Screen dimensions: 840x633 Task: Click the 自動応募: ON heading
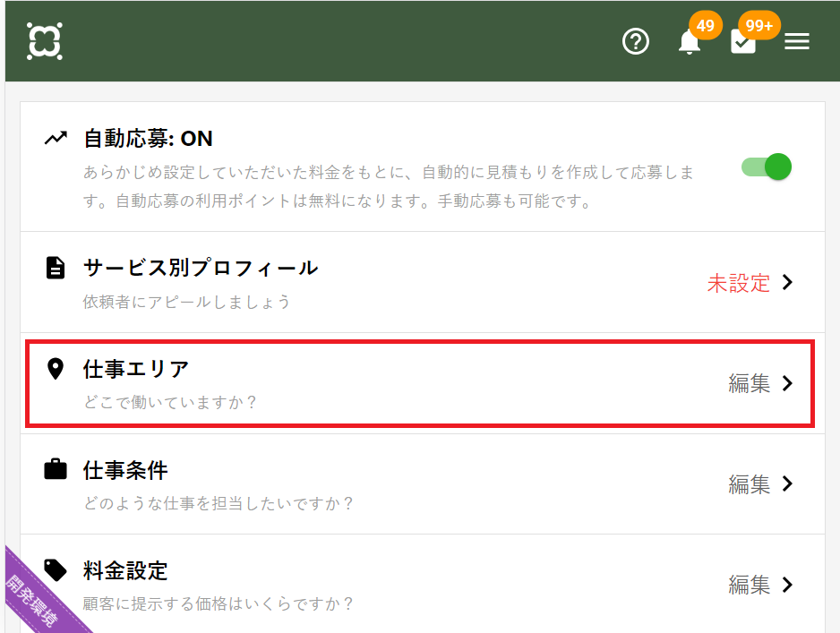click(x=148, y=139)
